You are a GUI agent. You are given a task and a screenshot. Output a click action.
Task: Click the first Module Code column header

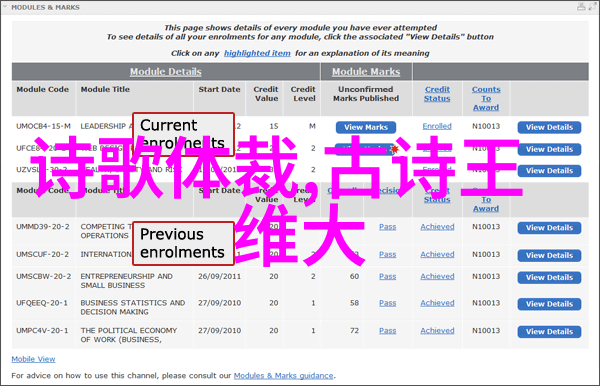42,89
